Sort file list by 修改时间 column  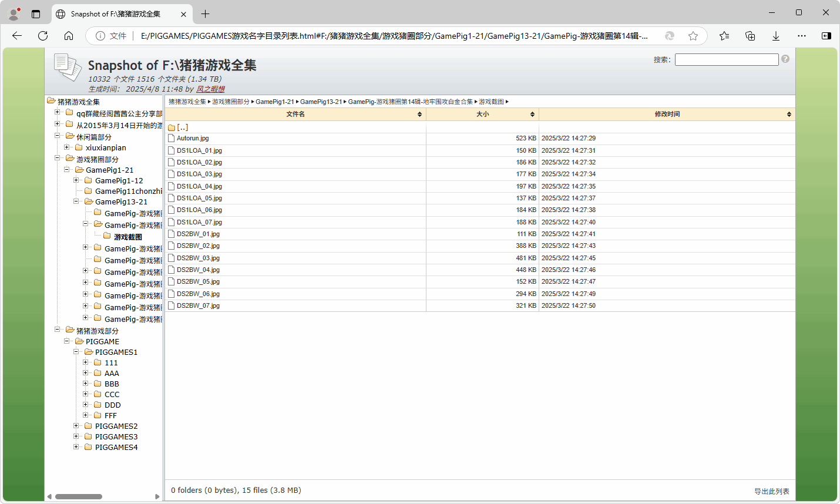667,114
